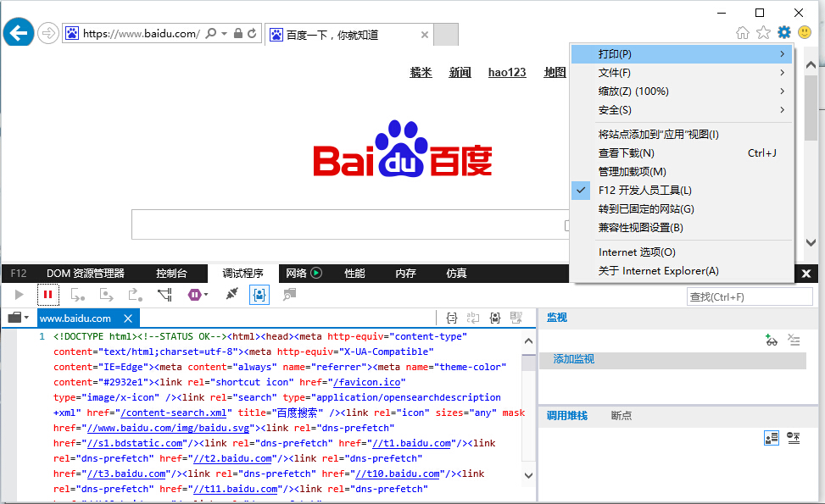Viewport: 825px width, 504px height.
Task: Click the 新闻 link on Baidu
Action: (460, 73)
